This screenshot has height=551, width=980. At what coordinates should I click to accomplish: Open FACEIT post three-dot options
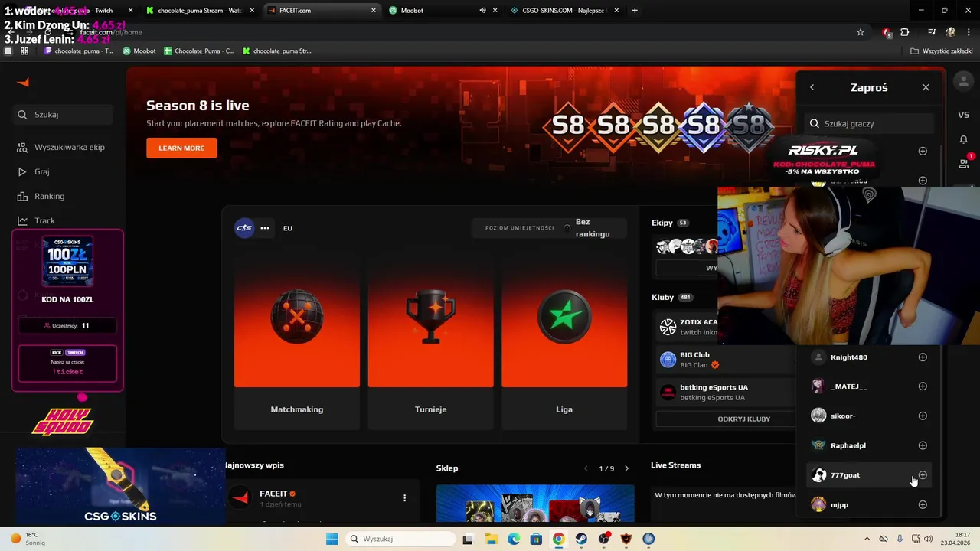point(404,498)
